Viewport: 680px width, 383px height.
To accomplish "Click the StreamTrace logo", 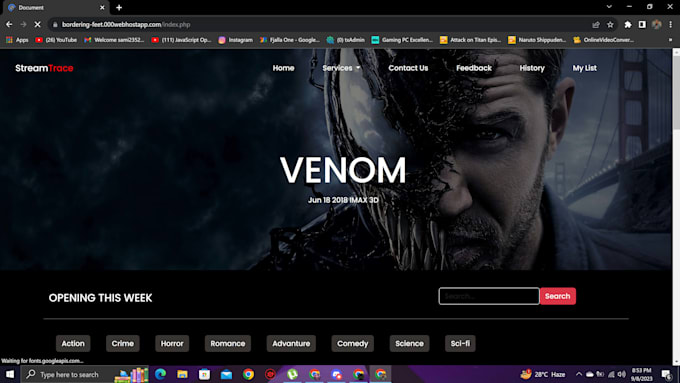I will (x=44, y=68).
